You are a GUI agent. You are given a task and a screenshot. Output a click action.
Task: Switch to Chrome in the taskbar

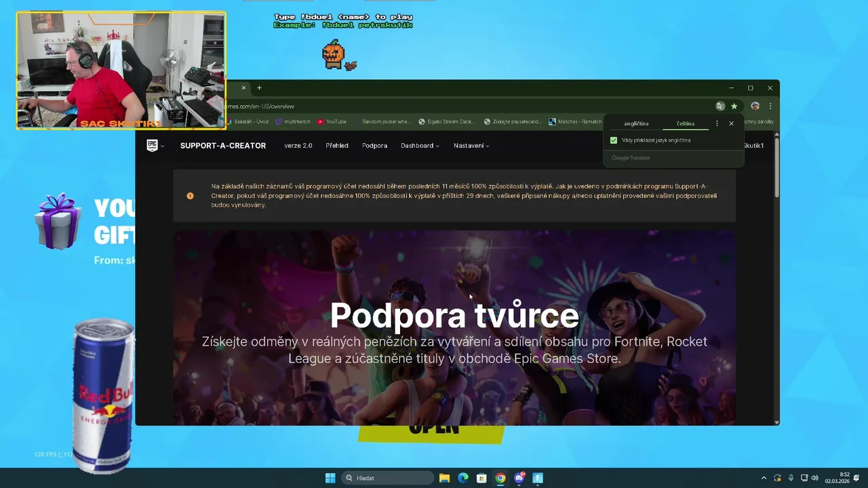click(500, 478)
